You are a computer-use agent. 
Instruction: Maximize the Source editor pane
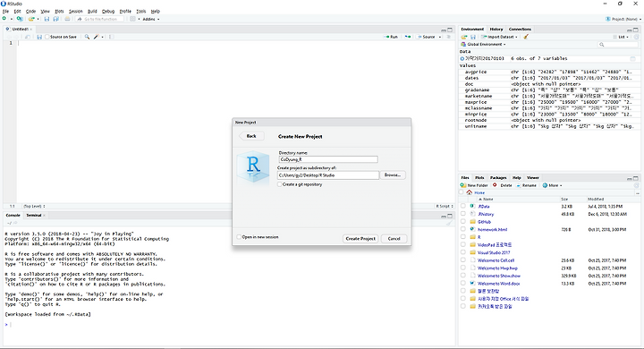(x=450, y=30)
